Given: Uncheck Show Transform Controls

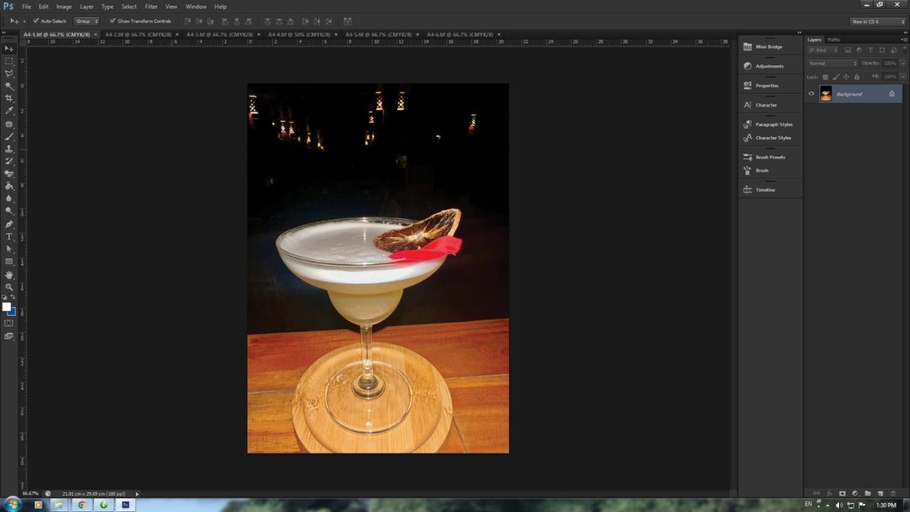Looking at the screenshot, I should click(113, 21).
